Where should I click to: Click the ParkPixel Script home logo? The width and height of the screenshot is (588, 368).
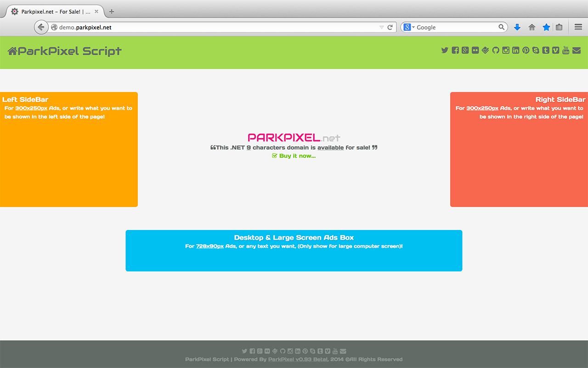pyautogui.click(x=65, y=51)
